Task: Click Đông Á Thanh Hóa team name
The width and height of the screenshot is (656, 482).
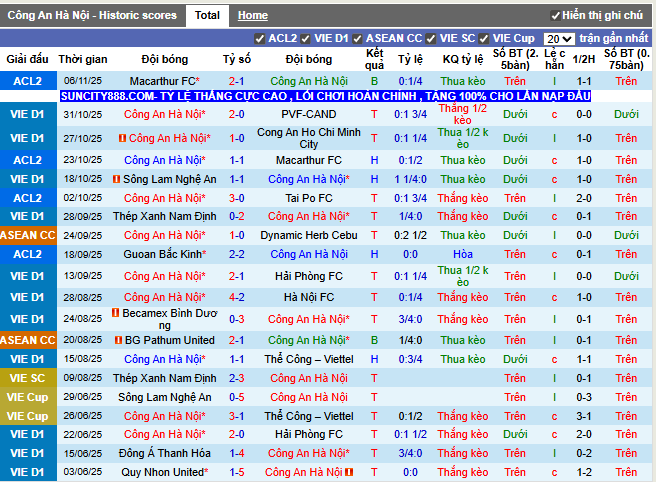Action: pos(164,453)
